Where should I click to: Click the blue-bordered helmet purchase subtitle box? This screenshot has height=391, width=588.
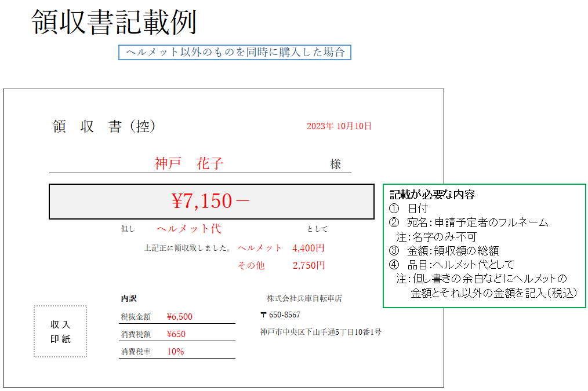click(x=235, y=52)
